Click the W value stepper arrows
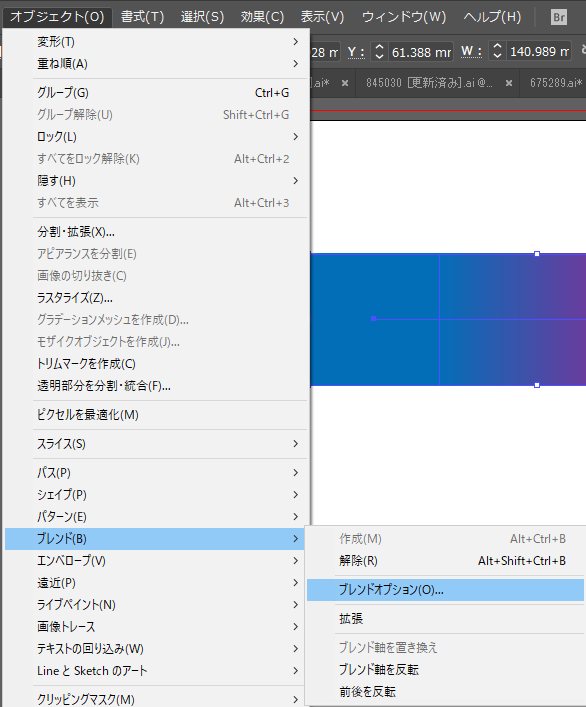The width and height of the screenshot is (586, 707). [497, 51]
